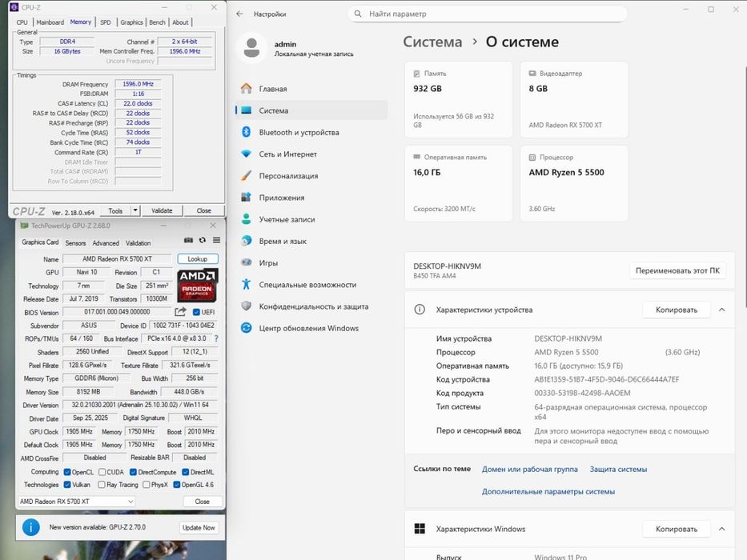Click the Процессор AMD Ryzen 5 5500 card
Viewport: 747px width, 560px height.
(574, 183)
